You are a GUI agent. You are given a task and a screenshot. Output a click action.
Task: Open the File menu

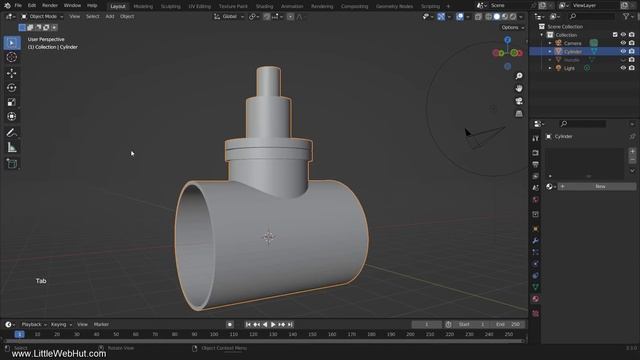(18, 6)
